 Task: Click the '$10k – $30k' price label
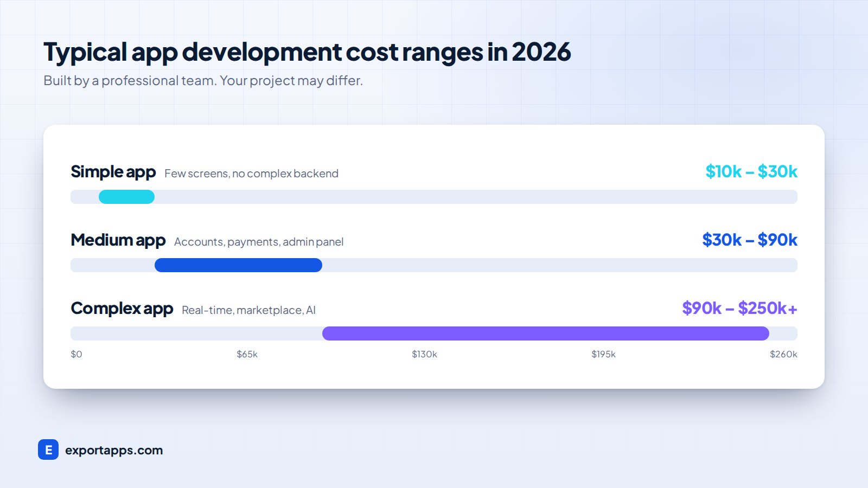(x=751, y=172)
